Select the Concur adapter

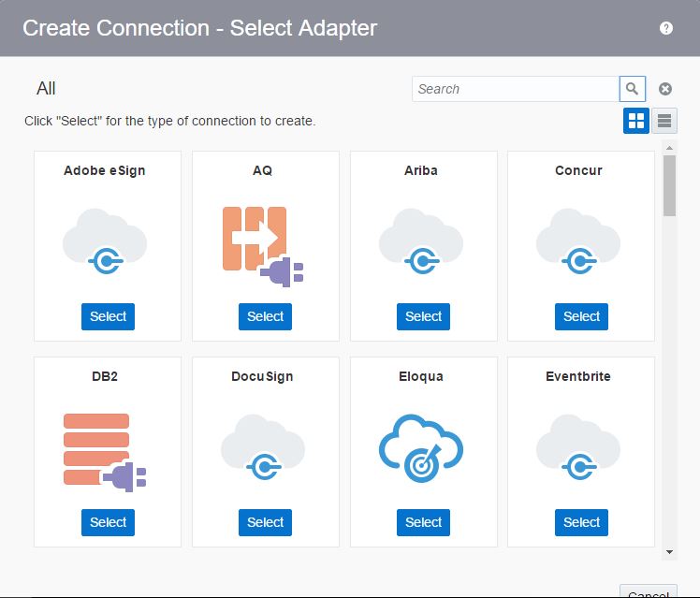point(581,316)
